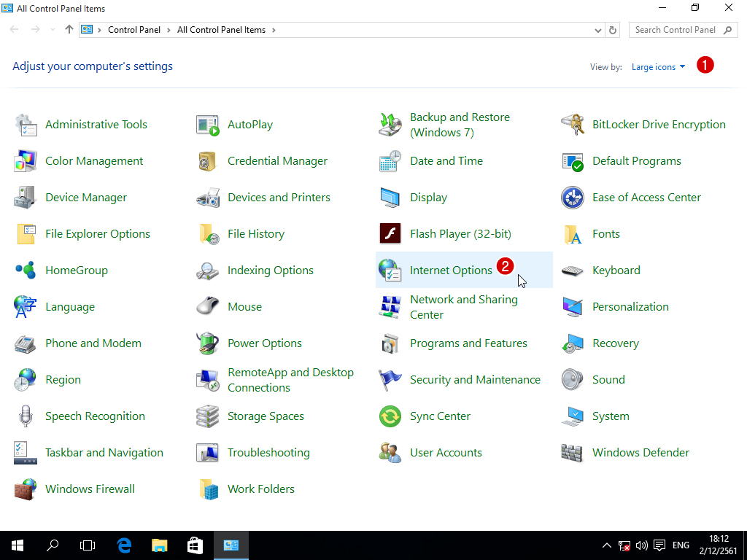Open the Internet Options globe icon

[390, 271]
